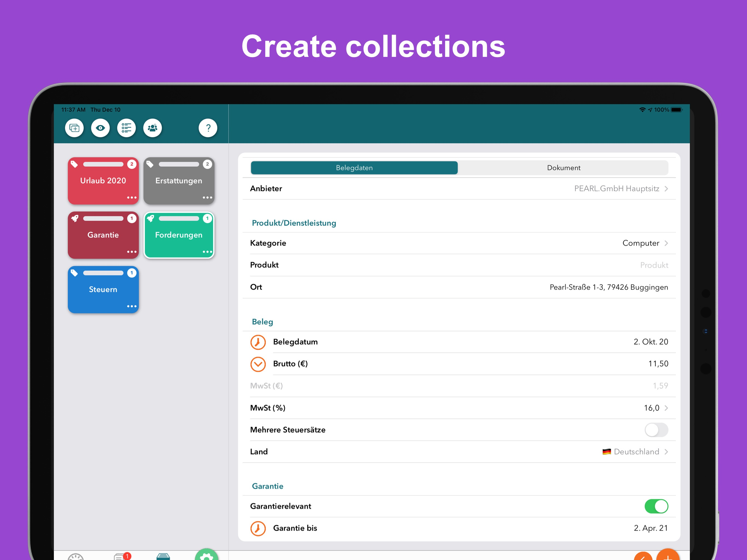Open the Urlaub 2020 collection

[x=103, y=181]
